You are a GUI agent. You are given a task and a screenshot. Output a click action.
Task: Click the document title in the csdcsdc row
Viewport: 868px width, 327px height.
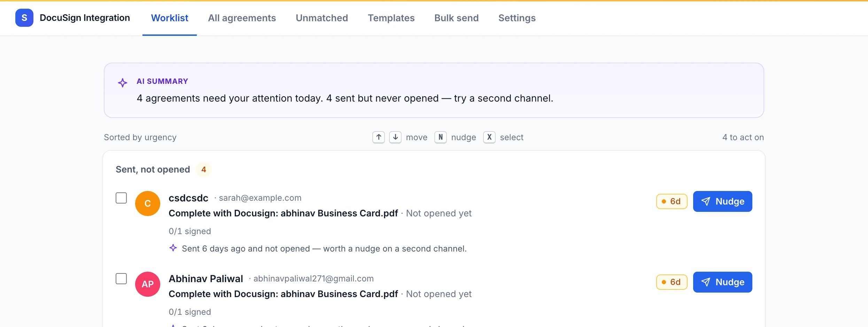pos(283,213)
